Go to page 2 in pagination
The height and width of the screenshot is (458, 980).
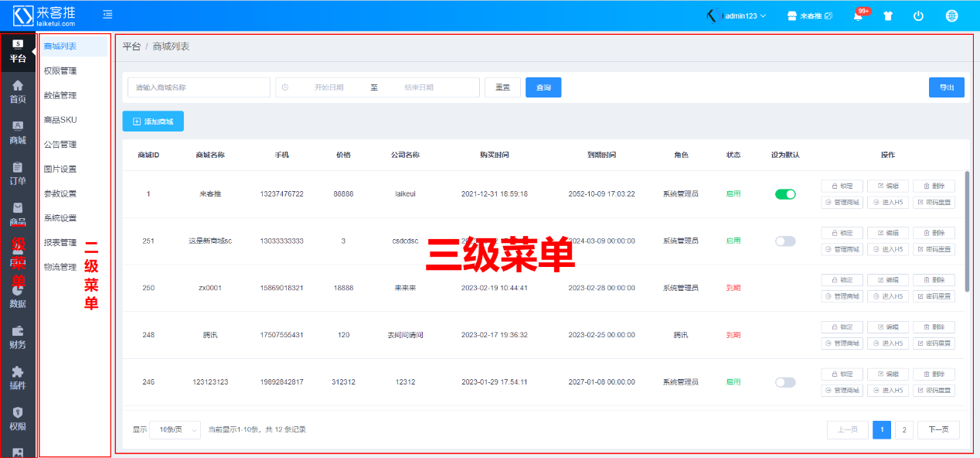coord(904,430)
